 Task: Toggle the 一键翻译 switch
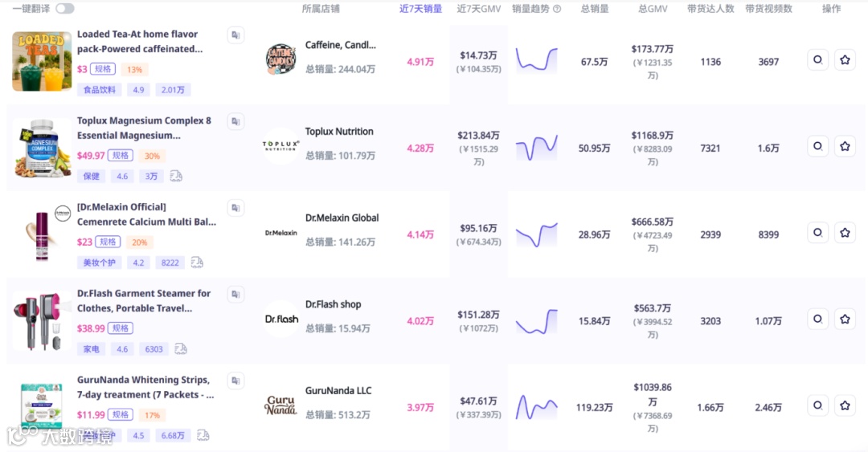64,9
